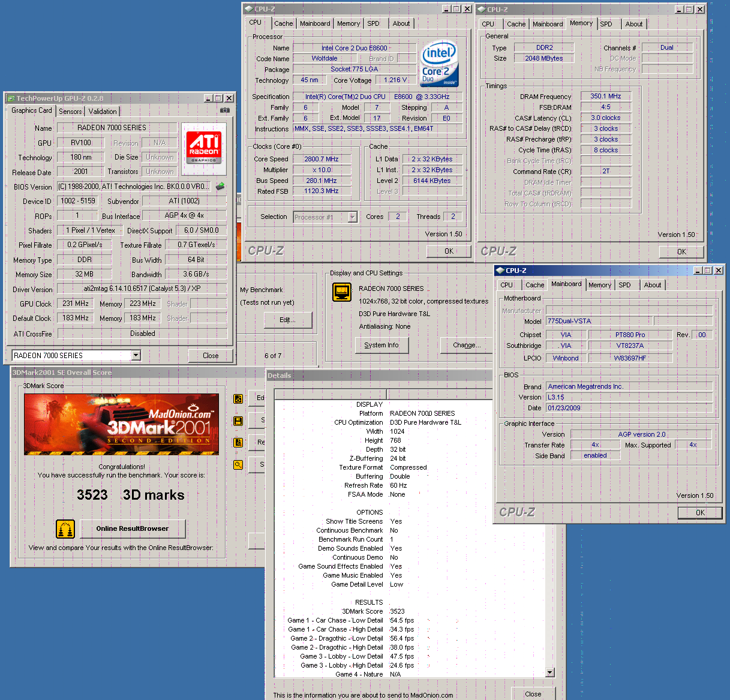
Task: Click Close in the GPU-Z window
Action: (x=211, y=355)
